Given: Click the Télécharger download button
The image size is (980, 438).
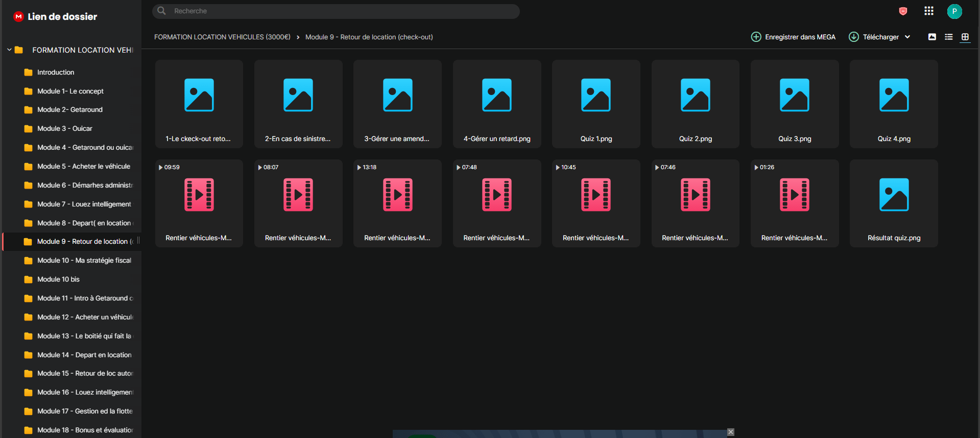Looking at the screenshot, I should coord(874,37).
